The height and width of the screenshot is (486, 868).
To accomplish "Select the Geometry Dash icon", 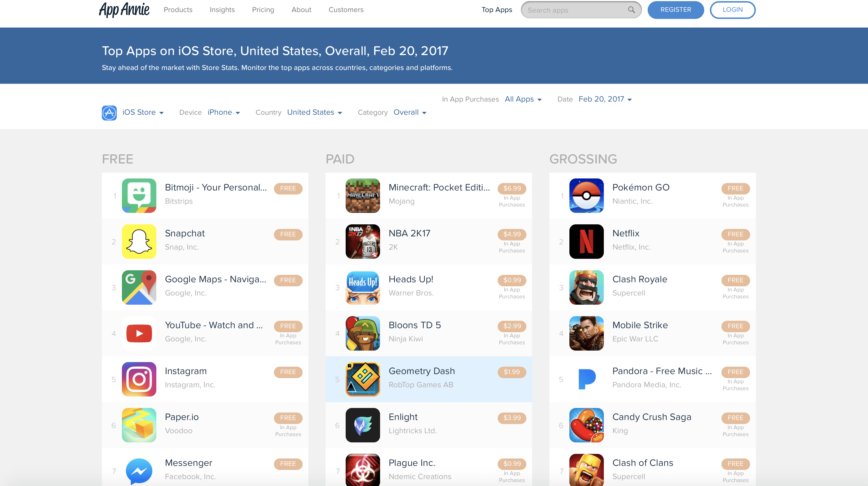I will pyautogui.click(x=363, y=379).
